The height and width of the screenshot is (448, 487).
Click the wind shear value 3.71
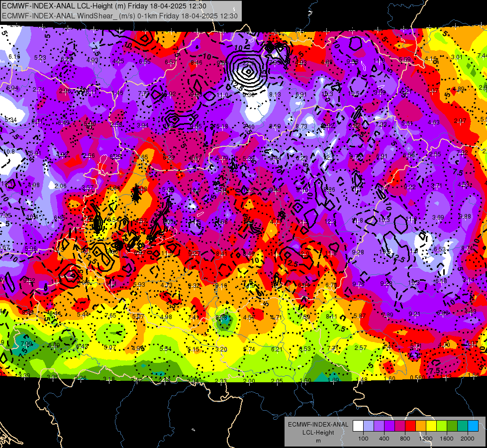436,186
